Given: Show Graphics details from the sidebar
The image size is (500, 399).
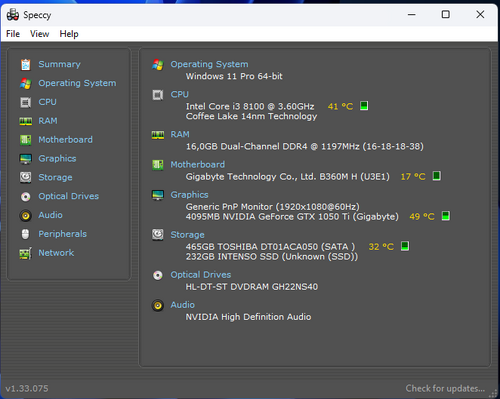Looking at the screenshot, I should click(57, 159).
